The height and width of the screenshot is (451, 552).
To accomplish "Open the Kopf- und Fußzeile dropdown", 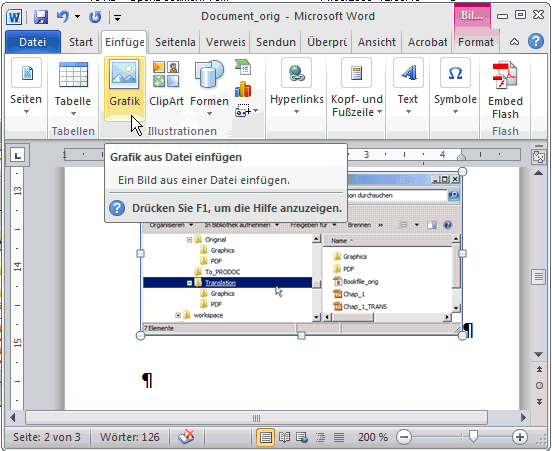I will (357, 87).
